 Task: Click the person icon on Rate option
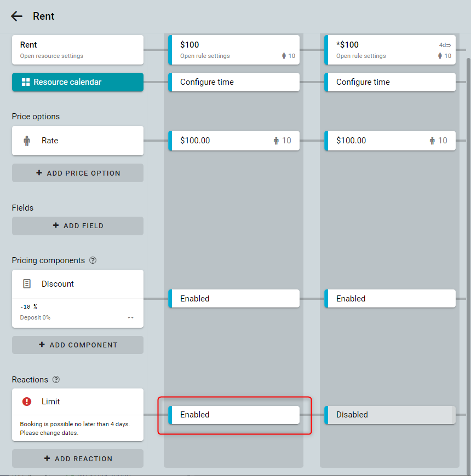click(x=27, y=141)
